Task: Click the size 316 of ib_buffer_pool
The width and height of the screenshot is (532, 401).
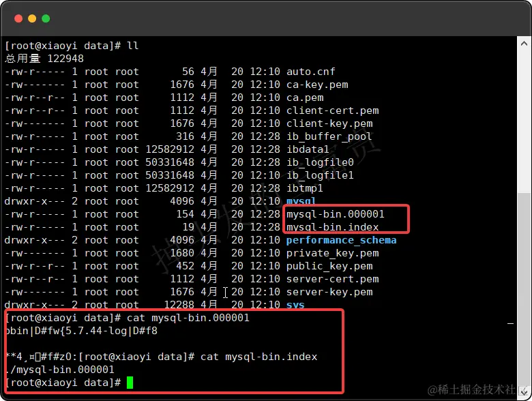Action: click(185, 136)
